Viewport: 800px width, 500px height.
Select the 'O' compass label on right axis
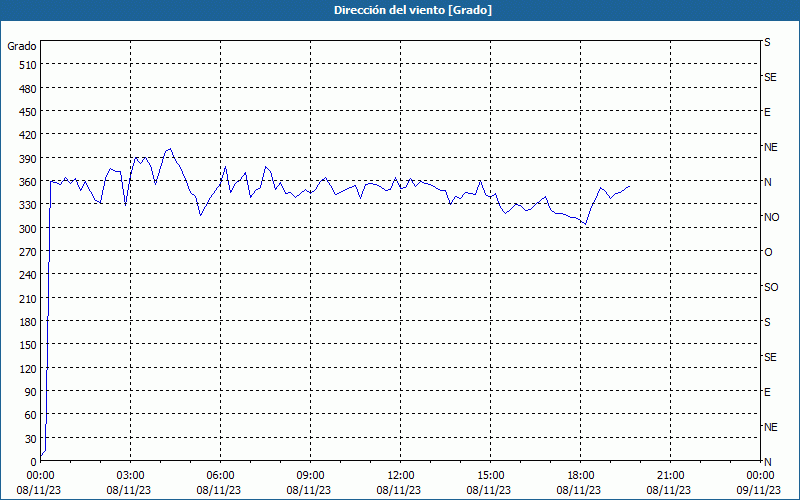(768, 252)
